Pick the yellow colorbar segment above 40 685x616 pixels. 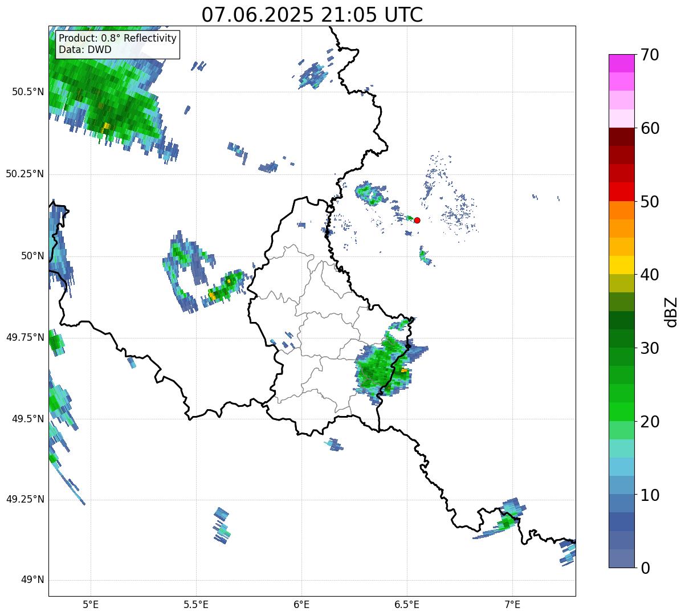click(x=621, y=265)
